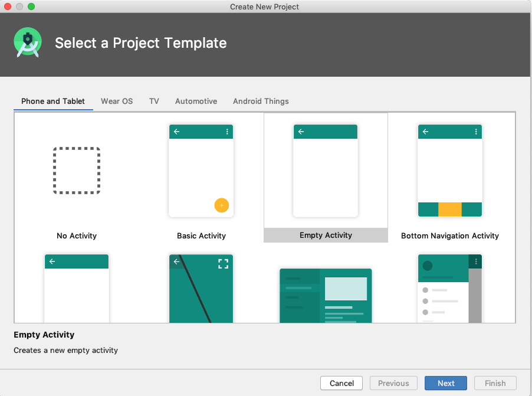Viewport: 532px width, 396px height.
Task: Click the green zoom window button
Action: coord(31,6)
